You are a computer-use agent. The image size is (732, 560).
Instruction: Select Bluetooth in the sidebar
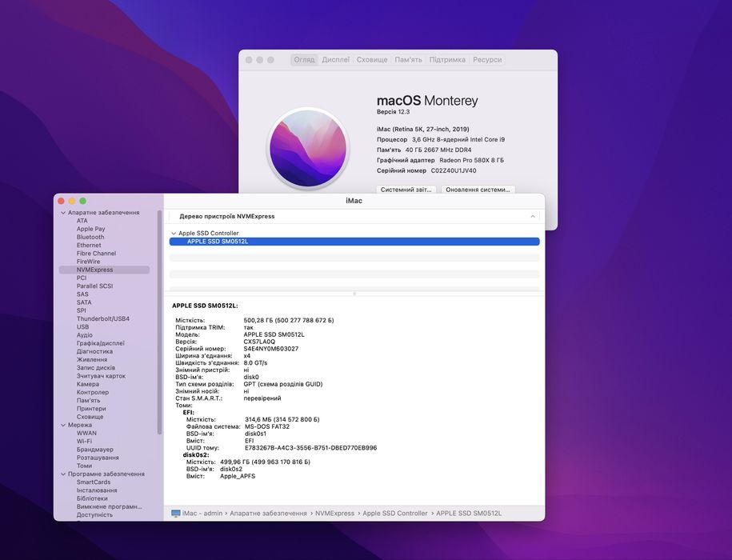click(90, 237)
